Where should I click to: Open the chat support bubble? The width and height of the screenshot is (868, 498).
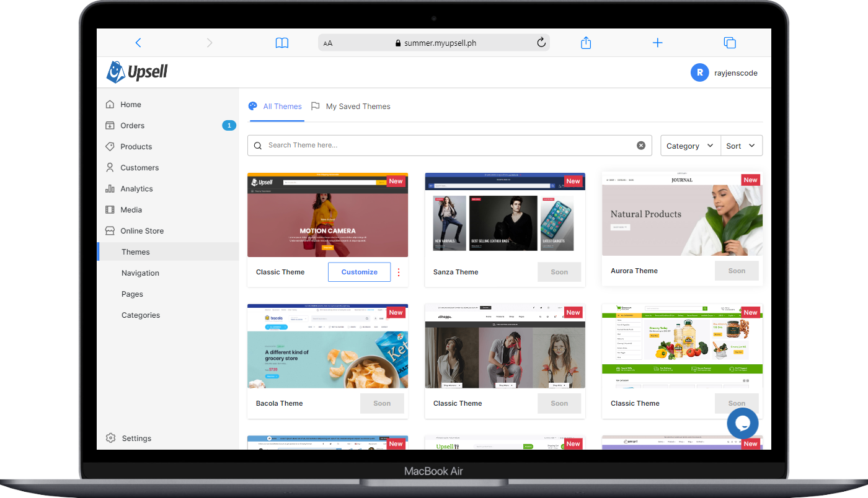pyautogui.click(x=743, y=424)
